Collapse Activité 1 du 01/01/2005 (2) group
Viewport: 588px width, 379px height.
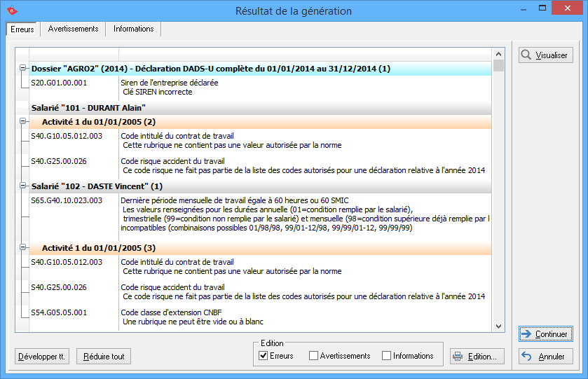pyautogui.click(x=23, y=122)
